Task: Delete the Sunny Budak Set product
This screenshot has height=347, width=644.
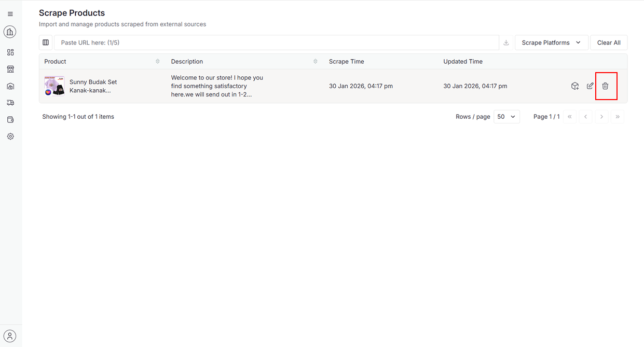Action: (x=605, y=86)
